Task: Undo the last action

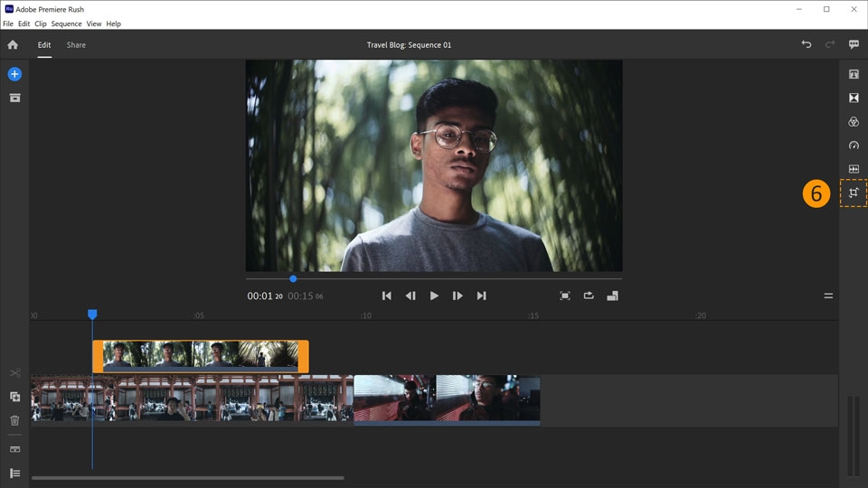Action: (807, 44)
